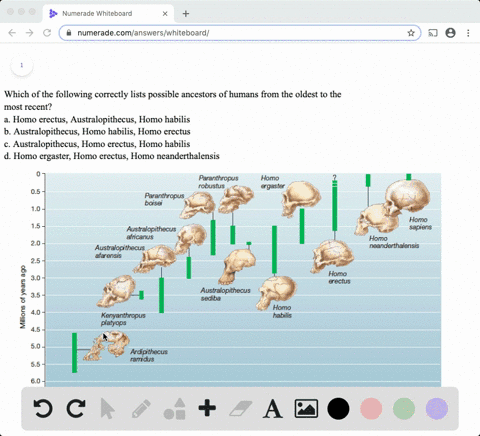The width and height of the screenshot is (480, 436).
Task: Click the page 1 indicator circle
Action: tap(22, 65)
